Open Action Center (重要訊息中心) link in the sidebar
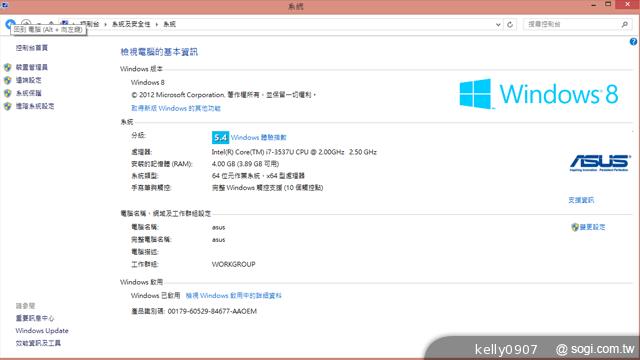This screenshot has width=640, height=360. (x=35, y=318)
